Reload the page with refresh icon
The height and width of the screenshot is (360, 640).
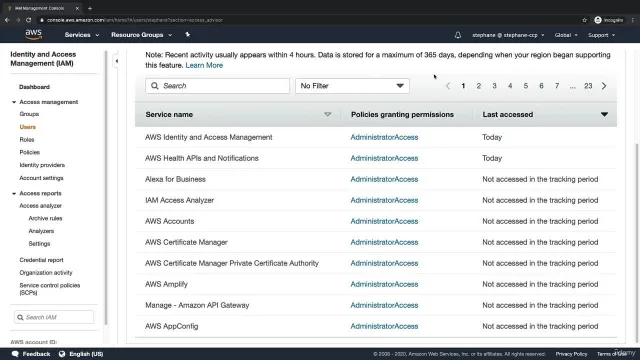click(x=29, y=20)
